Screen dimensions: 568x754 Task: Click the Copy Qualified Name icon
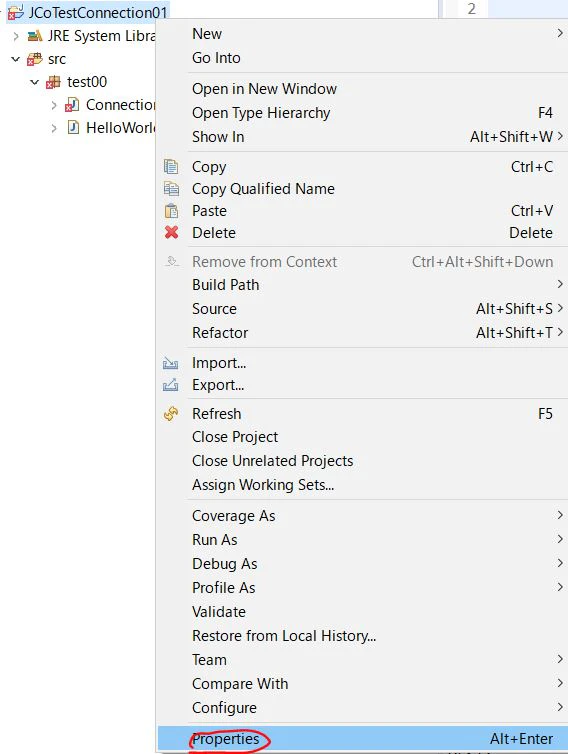(x=171, y=188)
